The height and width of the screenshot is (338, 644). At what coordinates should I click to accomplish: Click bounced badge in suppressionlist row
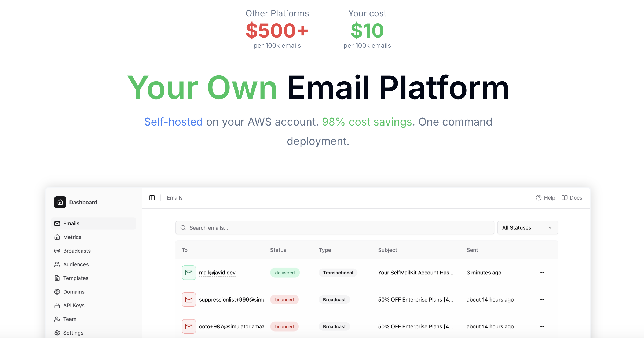pos(284,300)
